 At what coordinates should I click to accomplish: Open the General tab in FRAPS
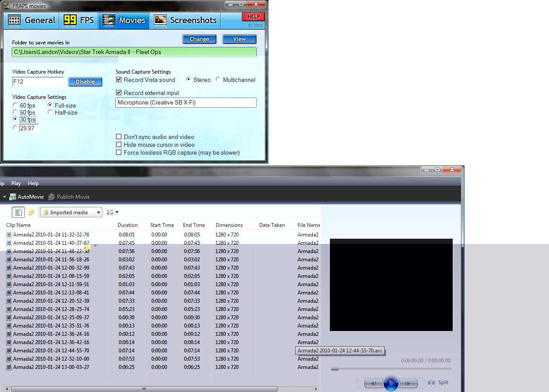coord(32,20)
